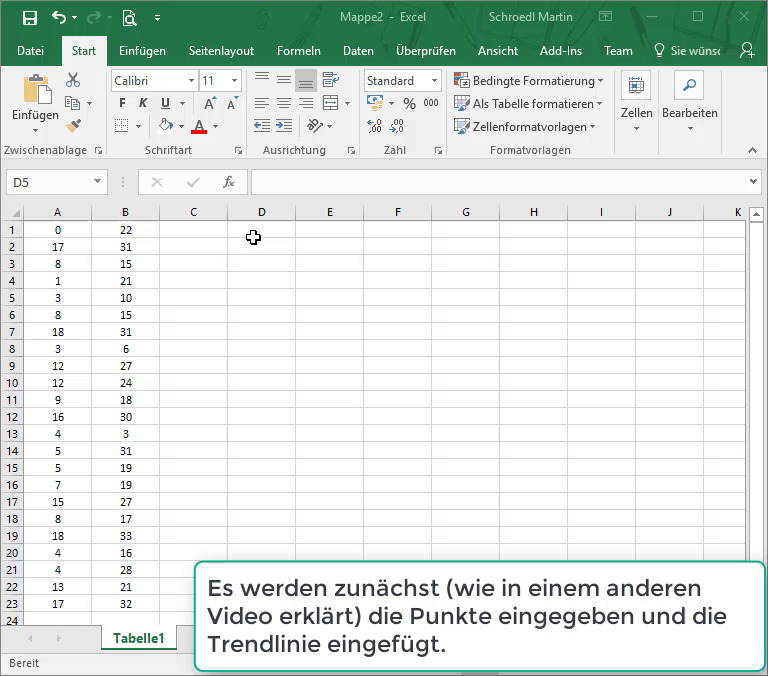Switch to the Seitenlayout tab
Image resolution: width=768 pixels, height=676 pixels.
tap(221, 51)
